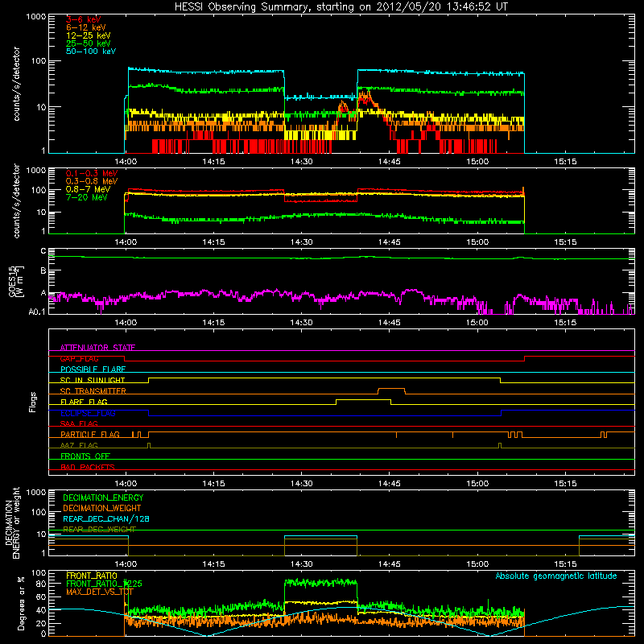The width and height of the screenshot is (644, 644).
Task: Click the DECIMATION_ENERGY legend label
Action: coord(103,497)
